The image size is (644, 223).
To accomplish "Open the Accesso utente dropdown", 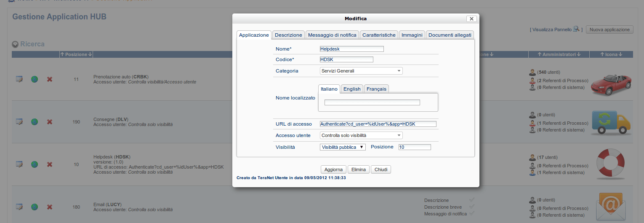I will point(361,135).
